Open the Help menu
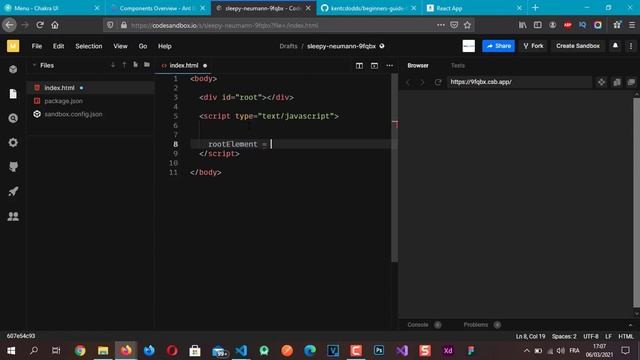This screenshot has width=640, height=360. (x=164, y=46)
